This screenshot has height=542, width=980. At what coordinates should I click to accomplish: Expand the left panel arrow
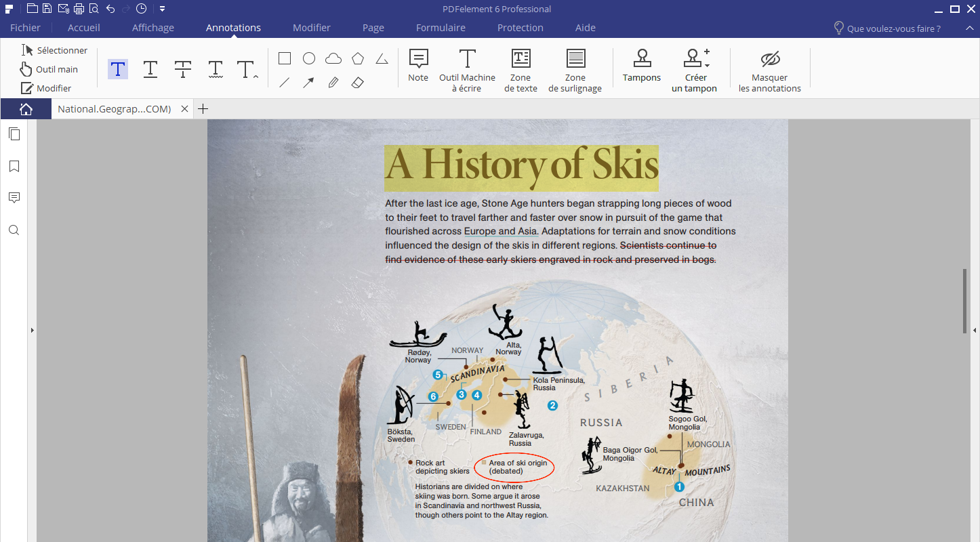point(32,331)
